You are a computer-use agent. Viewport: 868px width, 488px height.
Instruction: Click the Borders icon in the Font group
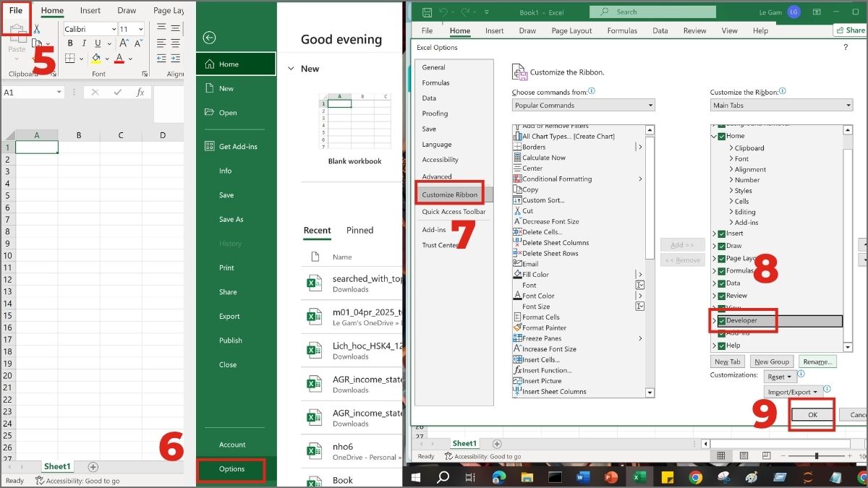click(x=70, y=59)
